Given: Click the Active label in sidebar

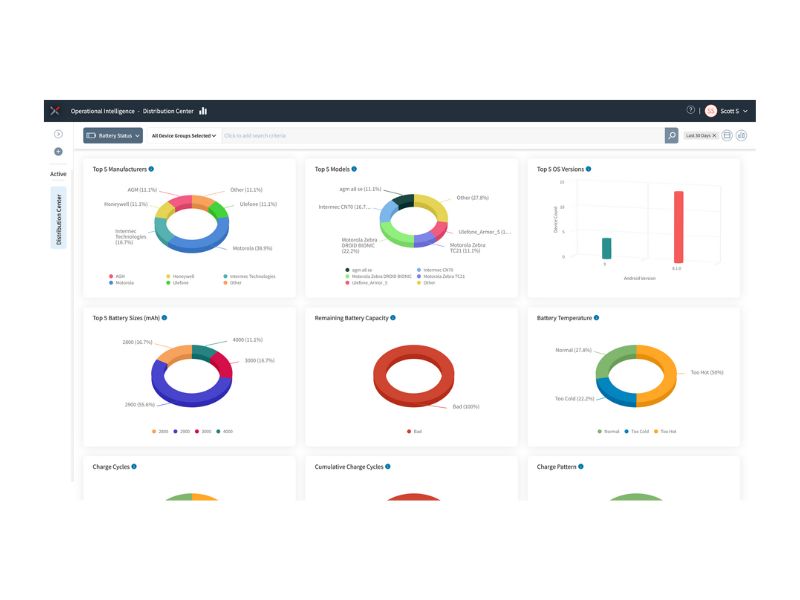Looking at the screenshot, I should click(x=58, y=174).
